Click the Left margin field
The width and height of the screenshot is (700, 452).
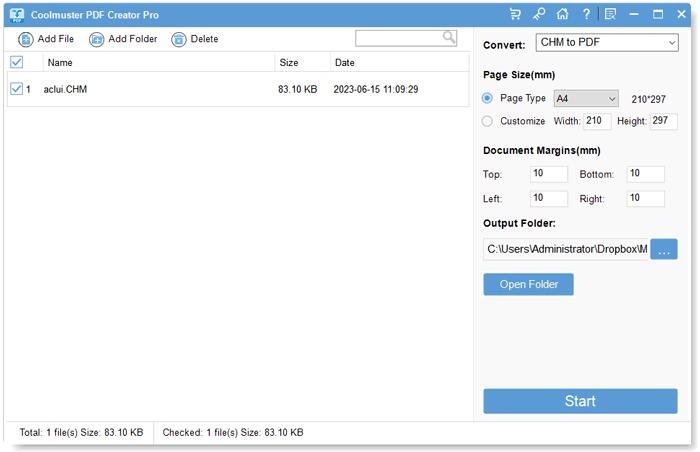[549, 198]
